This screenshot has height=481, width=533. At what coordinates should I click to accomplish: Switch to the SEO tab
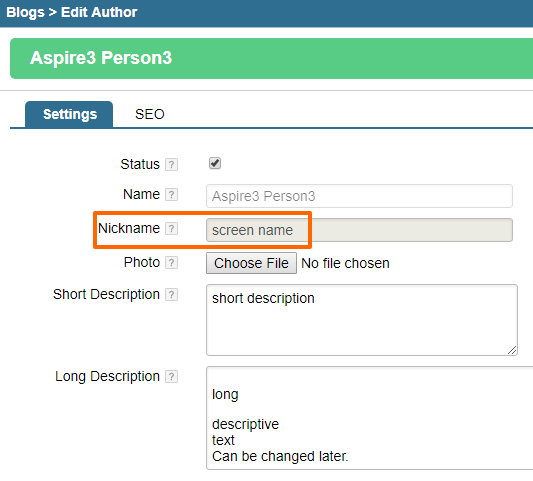pos(150,114)
